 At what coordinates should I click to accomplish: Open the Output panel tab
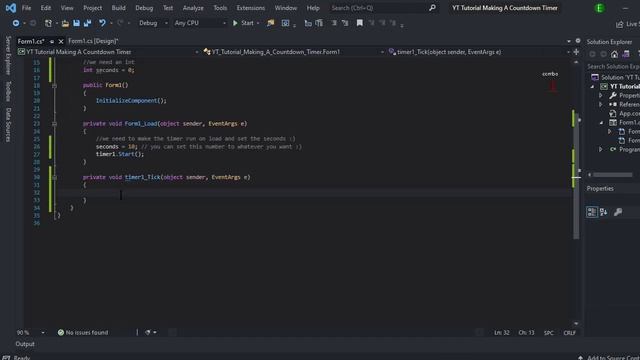(25, 344)
